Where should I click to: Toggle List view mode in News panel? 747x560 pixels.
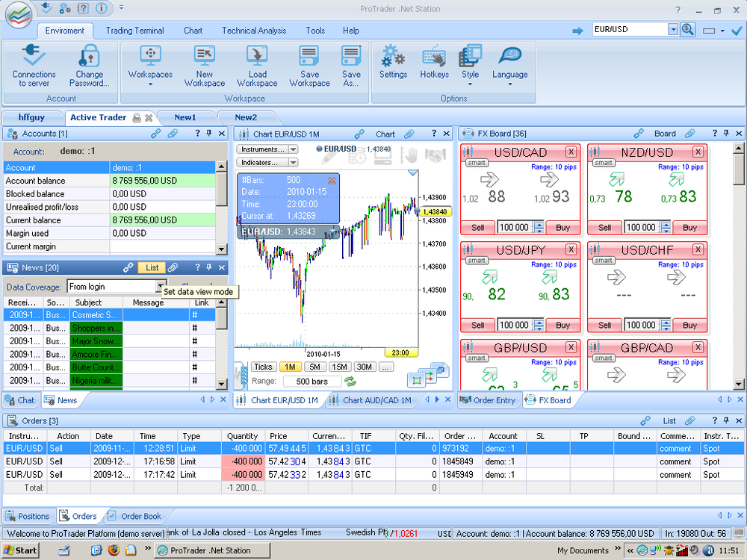coord(152,267)
